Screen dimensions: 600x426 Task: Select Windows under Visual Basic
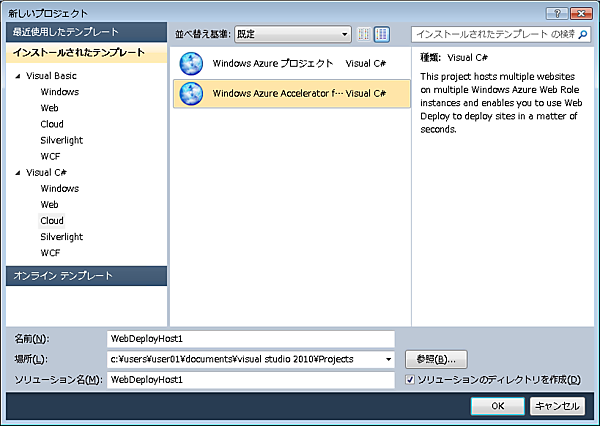tap(60, 92)
